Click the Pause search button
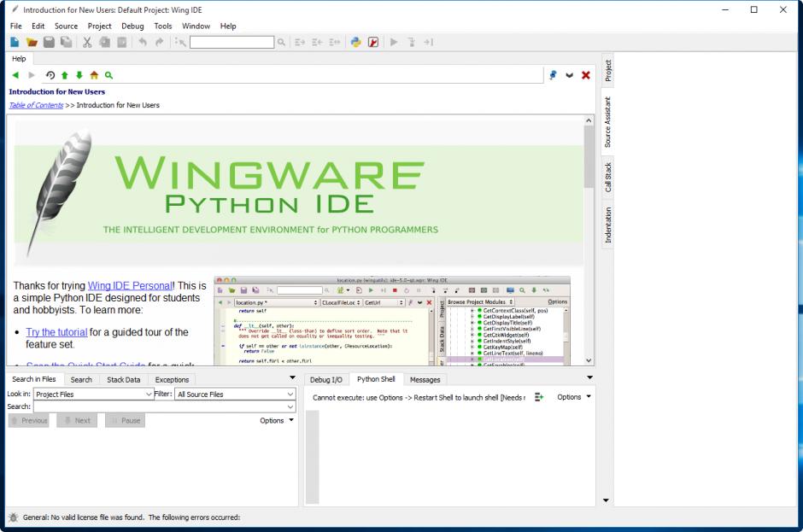Viewport: 803px width, 532px height. click(x=125, y=420)
